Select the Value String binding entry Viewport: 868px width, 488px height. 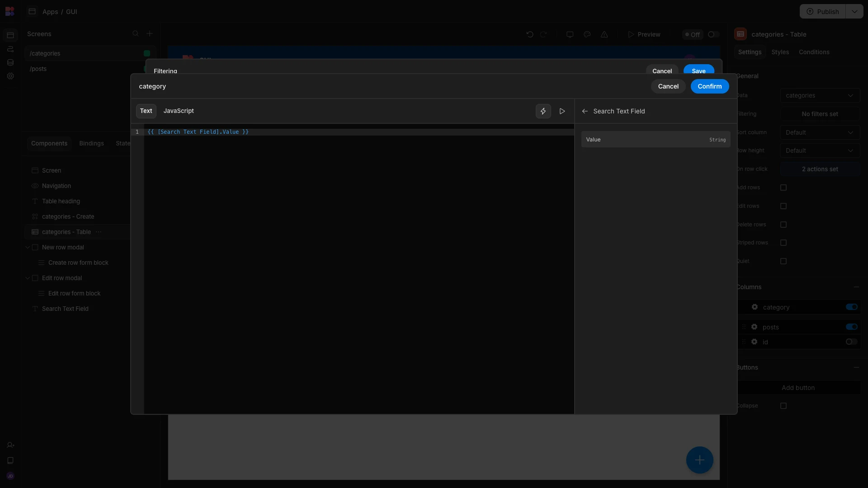pyautogui.click(x=656, y=140)
